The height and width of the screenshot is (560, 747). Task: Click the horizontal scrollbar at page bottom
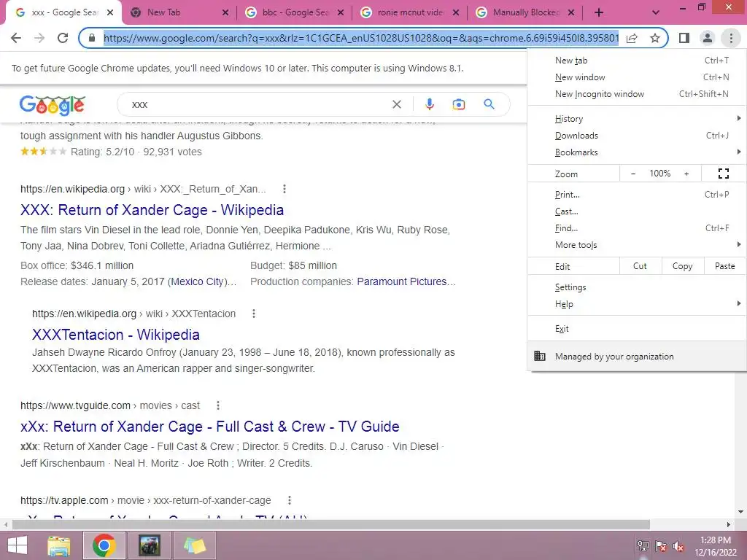click(331, 524)
